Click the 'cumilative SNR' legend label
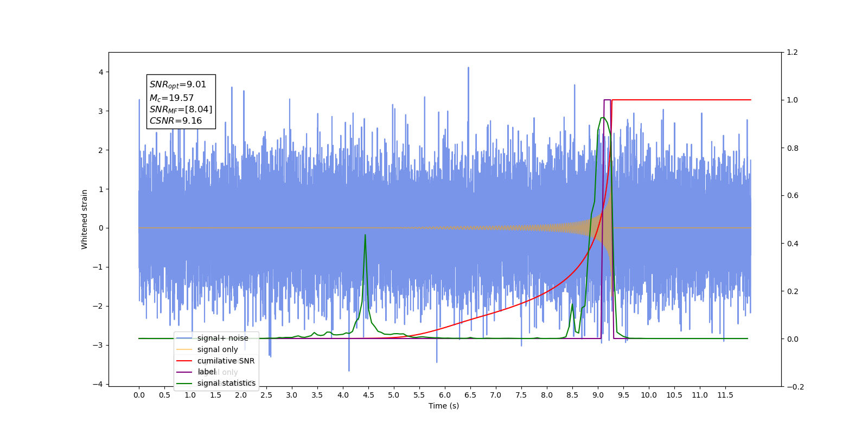868x434 pixels. [226, 361]
